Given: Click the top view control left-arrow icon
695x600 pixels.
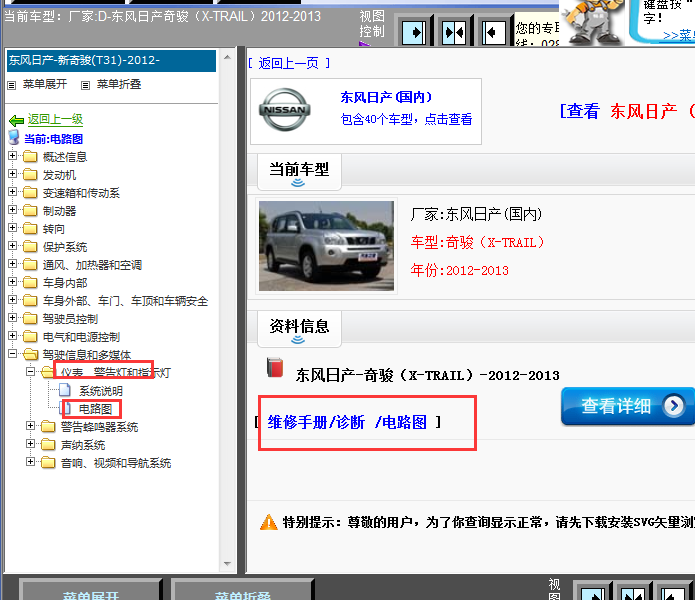Looking at the screenshot, I should point(494,32).
